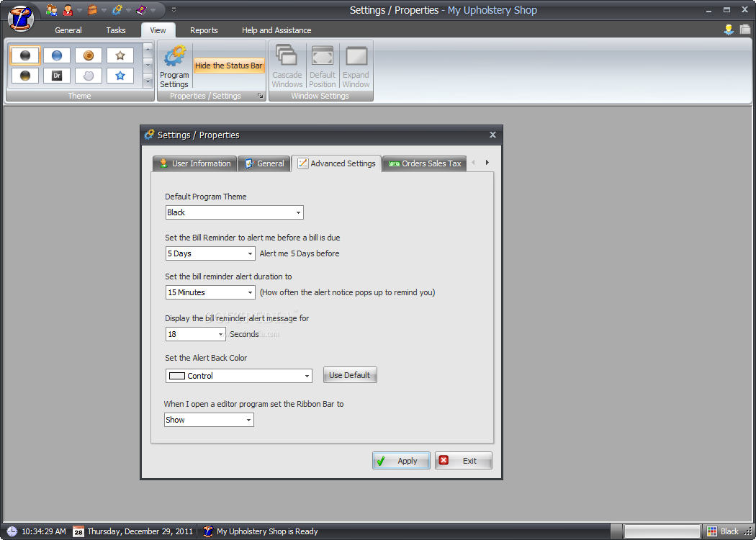Click the Exit button

point(464,461)
